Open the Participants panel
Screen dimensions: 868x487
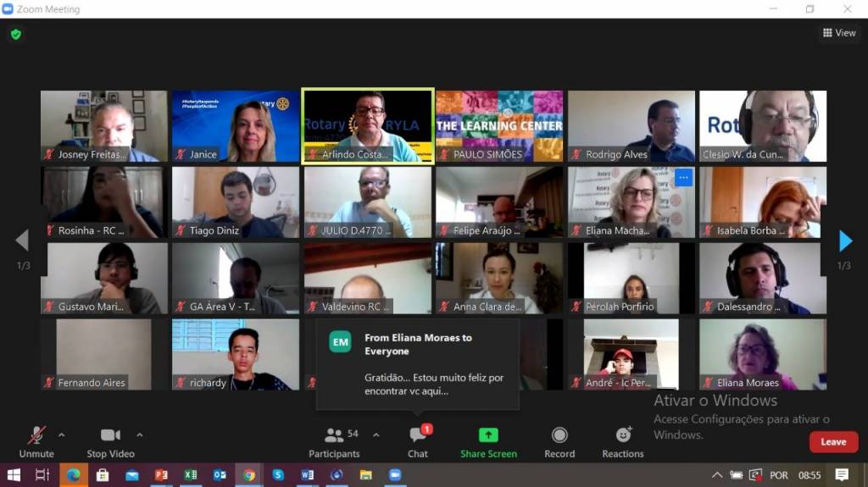[x=334, y=441]
